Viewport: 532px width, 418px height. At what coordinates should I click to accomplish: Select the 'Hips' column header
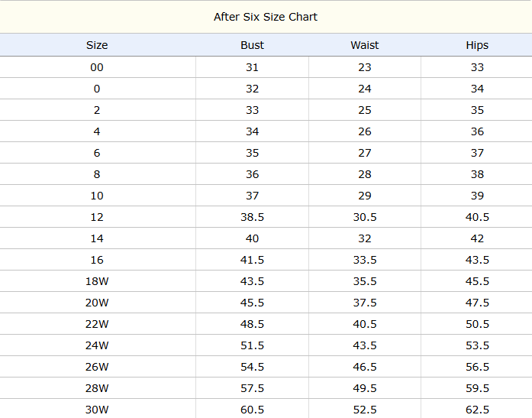[x=477, y=45]
